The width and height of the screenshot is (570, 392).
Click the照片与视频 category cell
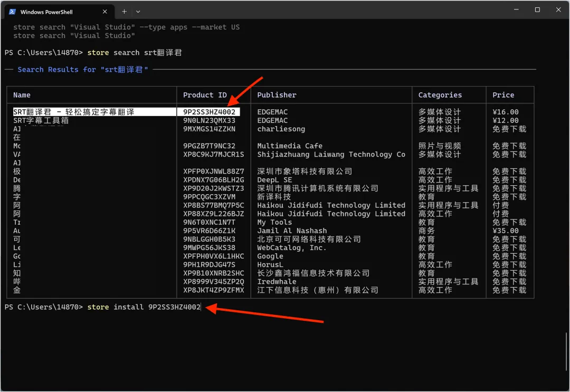point(440,146)
